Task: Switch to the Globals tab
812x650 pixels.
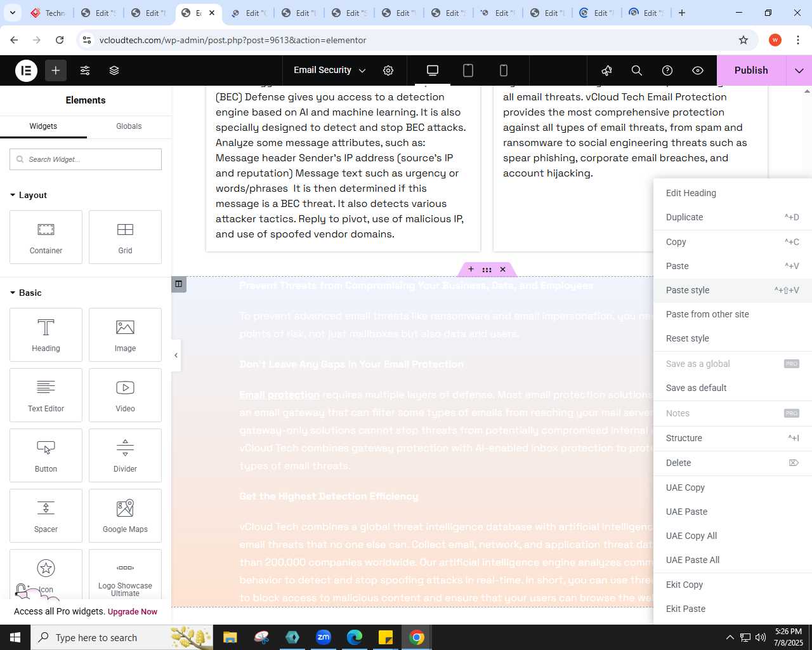Action: (x=129, y=126)
